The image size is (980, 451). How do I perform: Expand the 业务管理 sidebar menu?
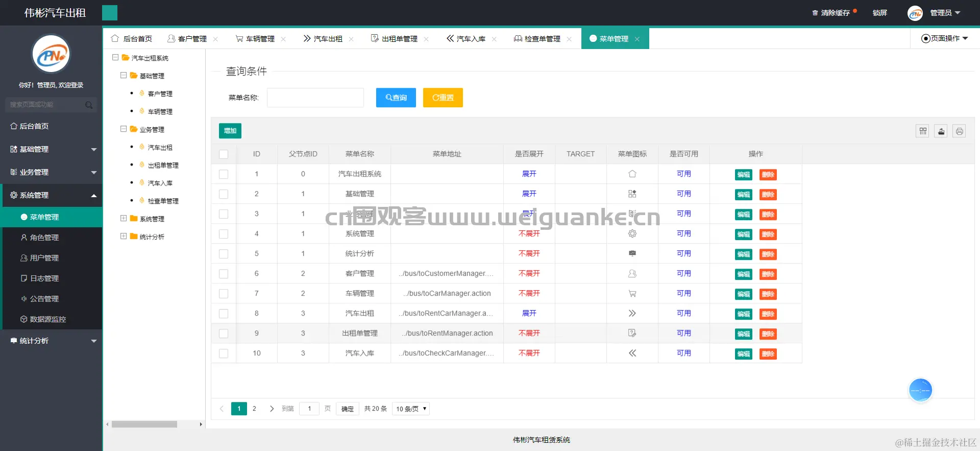51,172
